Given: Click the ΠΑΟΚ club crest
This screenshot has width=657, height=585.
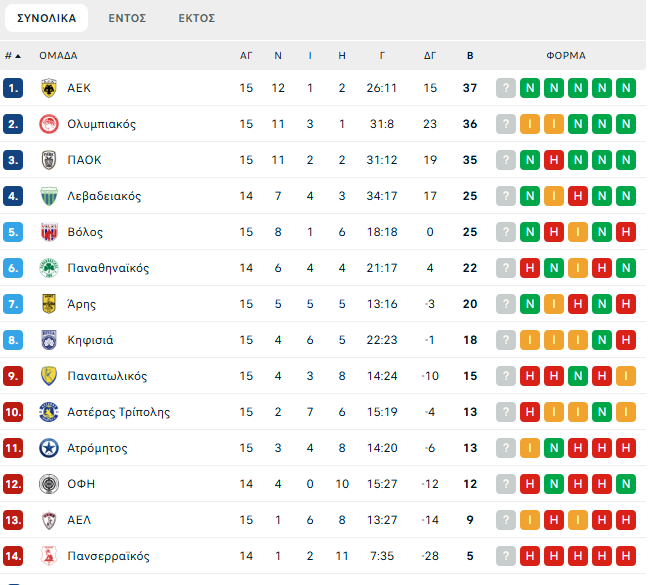Looking at the screenshot, I should pyautogui.click(x=48, y=160).
